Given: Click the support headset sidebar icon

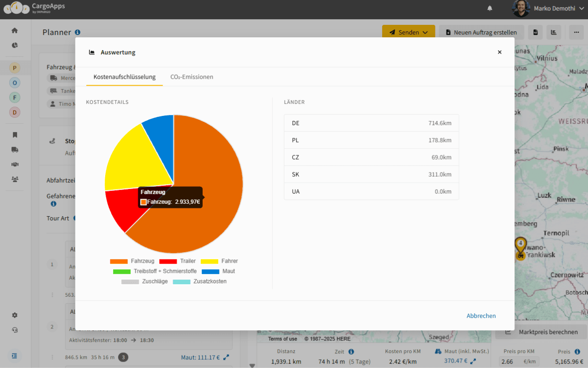Looking at the screenshot, I should [x=15, y=330].
